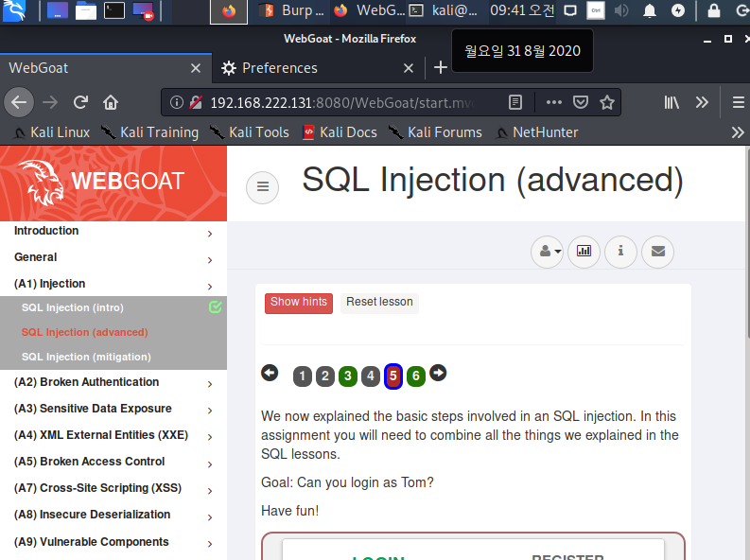This screenshot has width=750, height=560.
Task: Click the contact mail envelope icon
Action: [x=657, y=252]
